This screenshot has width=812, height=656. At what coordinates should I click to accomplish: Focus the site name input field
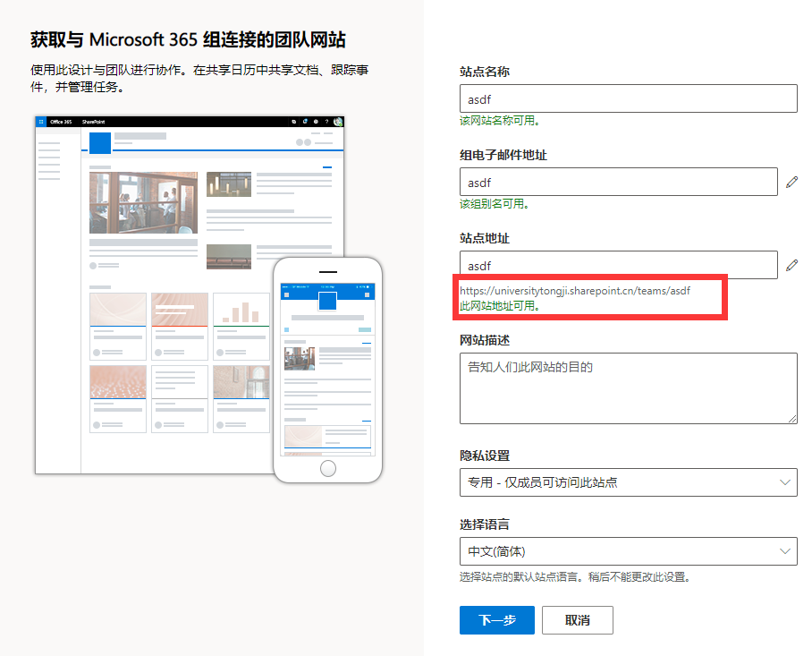coord(628,98)
